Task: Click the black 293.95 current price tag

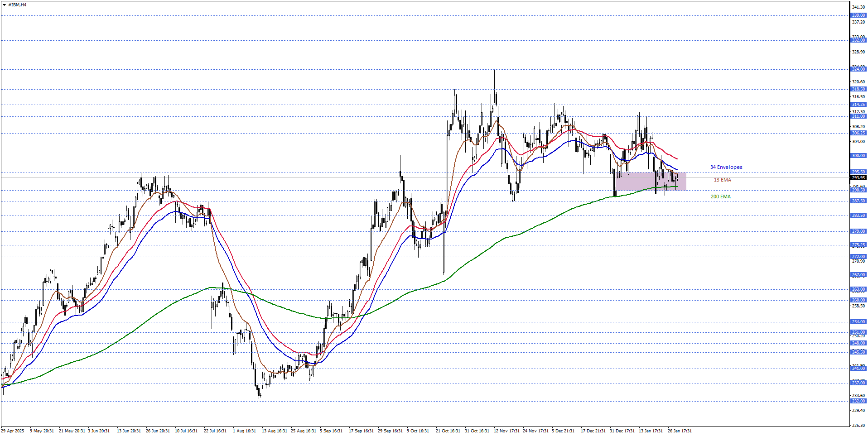Action: click(858, 178)
